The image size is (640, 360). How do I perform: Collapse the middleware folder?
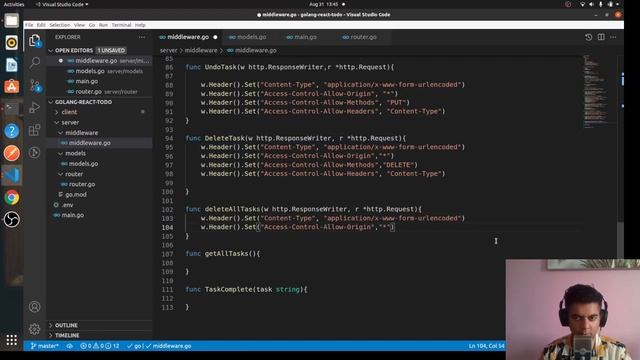coord(81,133)
